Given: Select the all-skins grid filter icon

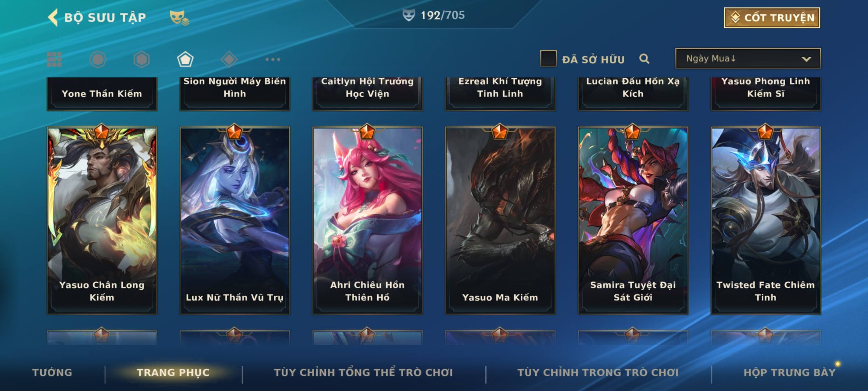Looking at the screenshot, I should (54, 59).
